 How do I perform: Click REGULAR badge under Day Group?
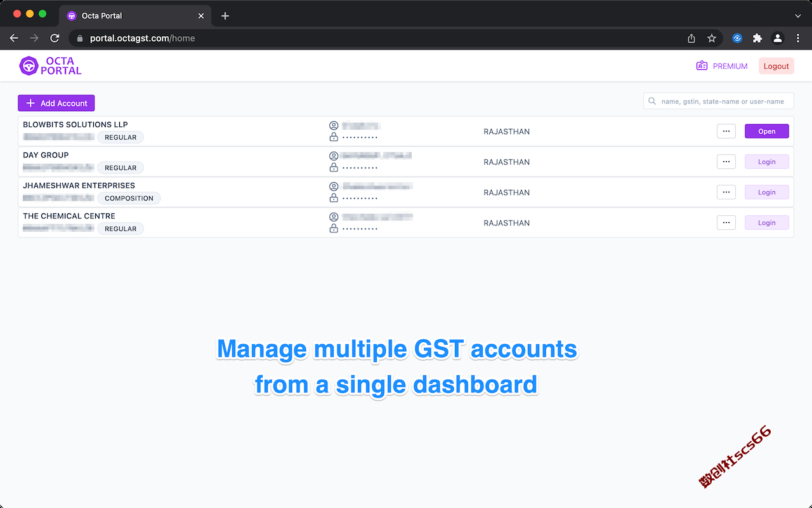coord(121,168)
